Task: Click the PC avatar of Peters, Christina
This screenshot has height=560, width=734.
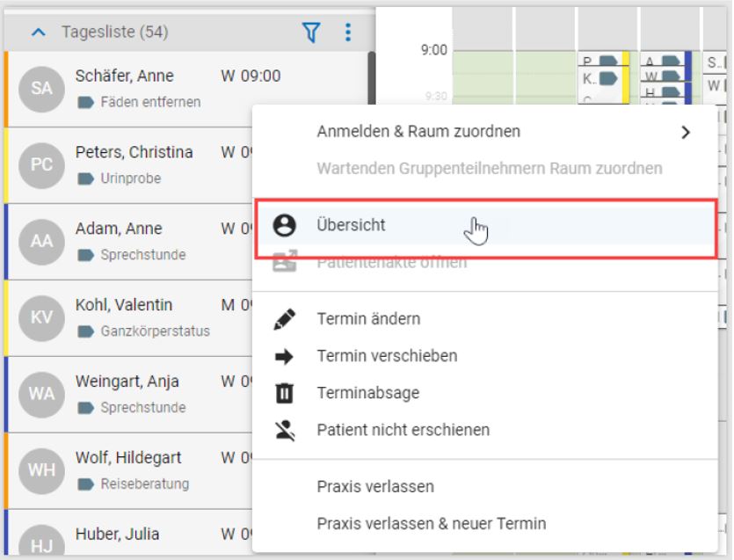Action: [41, 164]
